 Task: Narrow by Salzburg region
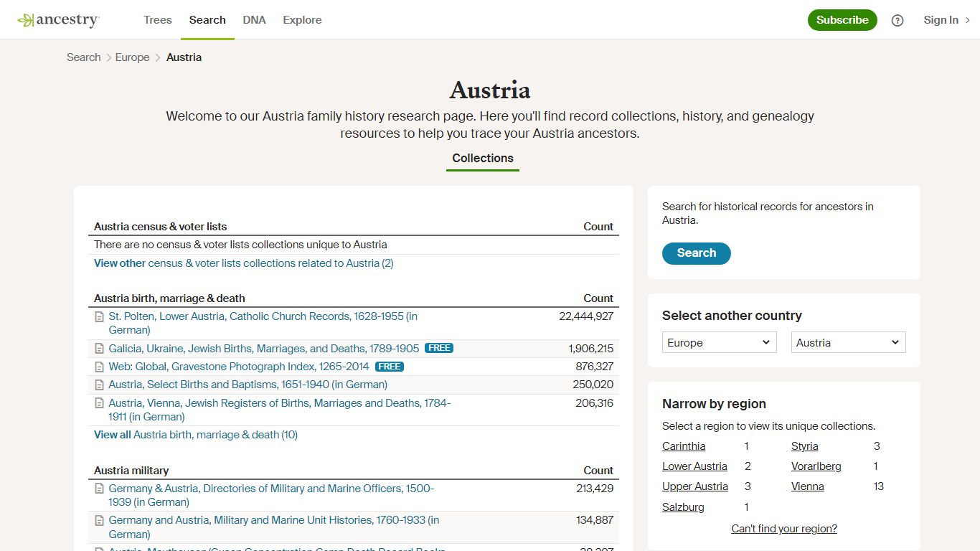pos(683,507)
